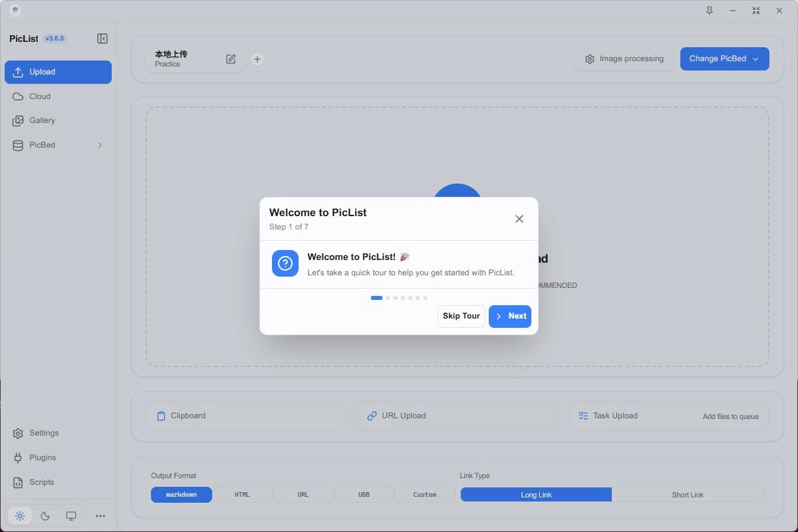Click the question mark tour icon
Screen dimensions: 798x532
[285, 263]
